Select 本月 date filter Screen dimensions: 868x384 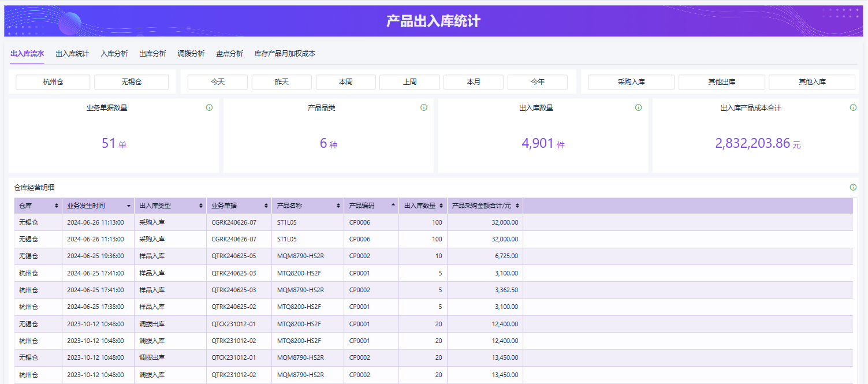click(474, 82)
